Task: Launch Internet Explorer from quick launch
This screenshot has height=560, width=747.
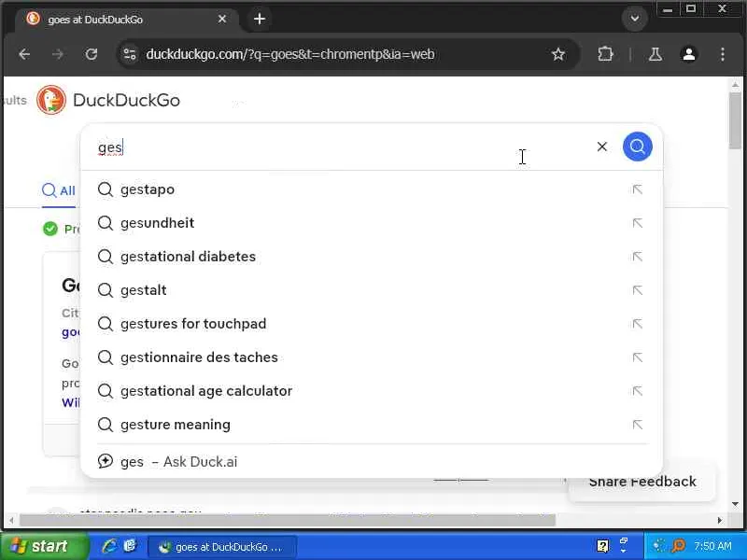Action: click(109, 546)
